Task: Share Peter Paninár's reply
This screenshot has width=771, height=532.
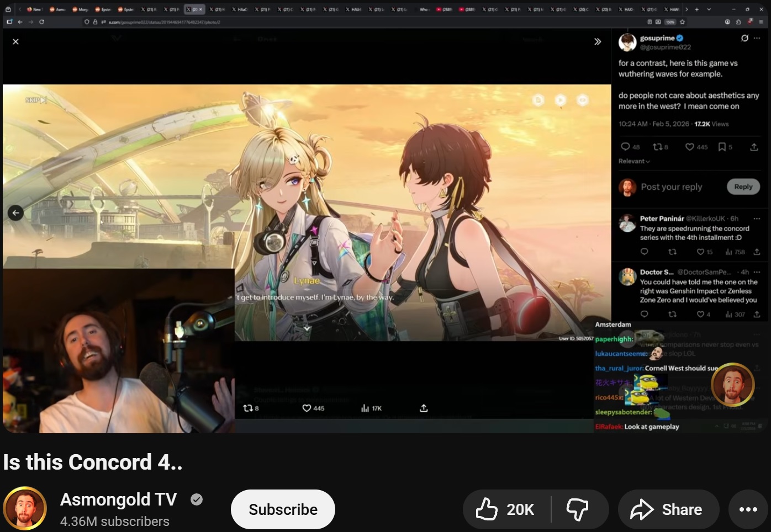Action: point(757,252)
